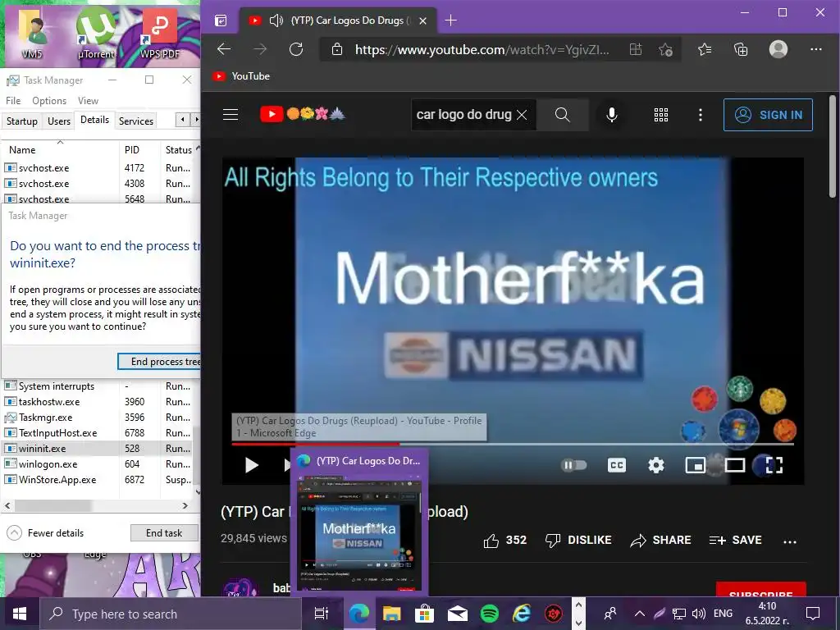The width and height of the screenshot is (840, 630).
Task: Open Windows Start menu
Action: pyautogui.click(x=20, y=614)
